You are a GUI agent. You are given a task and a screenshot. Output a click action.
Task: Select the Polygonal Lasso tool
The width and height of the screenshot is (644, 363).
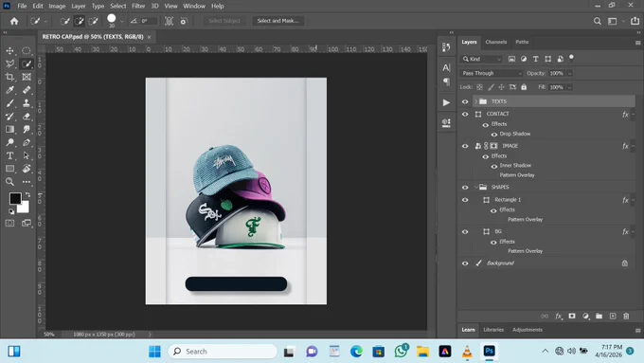point(9,64)
